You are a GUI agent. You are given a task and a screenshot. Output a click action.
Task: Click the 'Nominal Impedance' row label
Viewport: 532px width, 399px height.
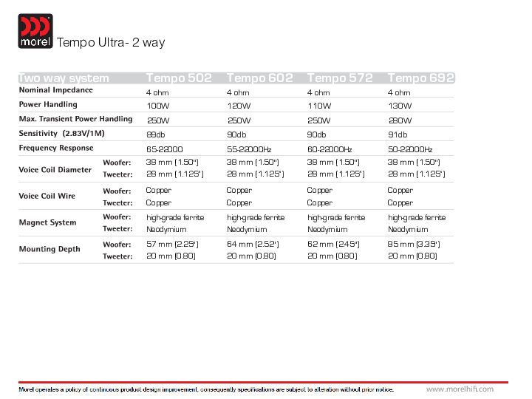click(56, 90)
